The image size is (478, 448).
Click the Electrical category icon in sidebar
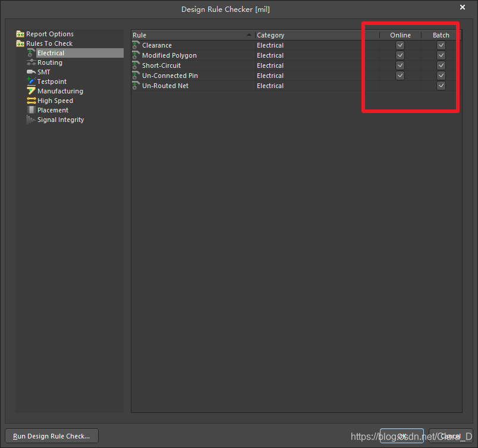(31, 53)
